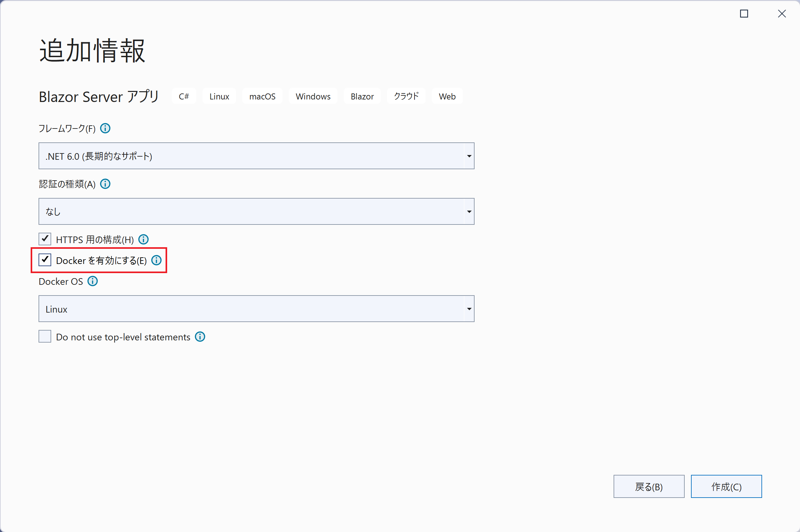Click the Web tag
800x532 pixels.
[x=447, y=96]
